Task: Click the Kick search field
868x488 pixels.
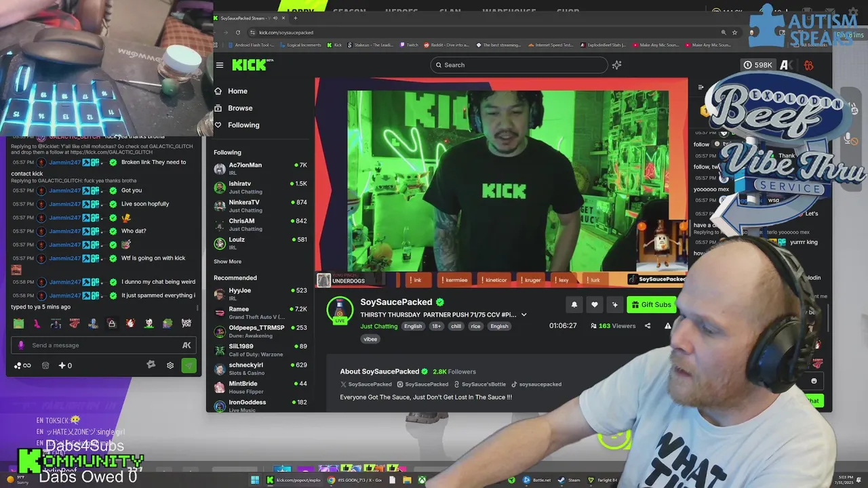Action: coord(519,65)
